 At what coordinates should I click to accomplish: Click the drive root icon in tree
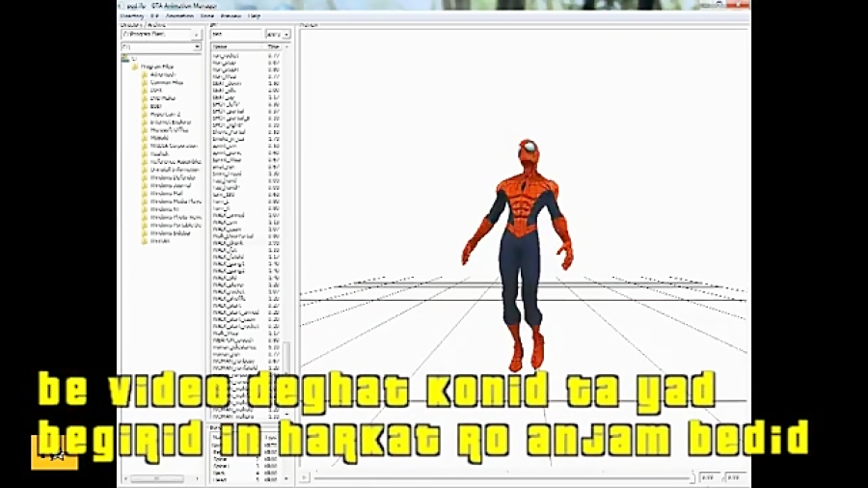point(125,58)
